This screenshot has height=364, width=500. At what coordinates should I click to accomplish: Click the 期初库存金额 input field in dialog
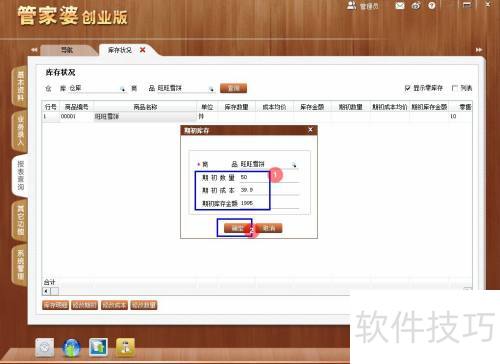(269, 203)
